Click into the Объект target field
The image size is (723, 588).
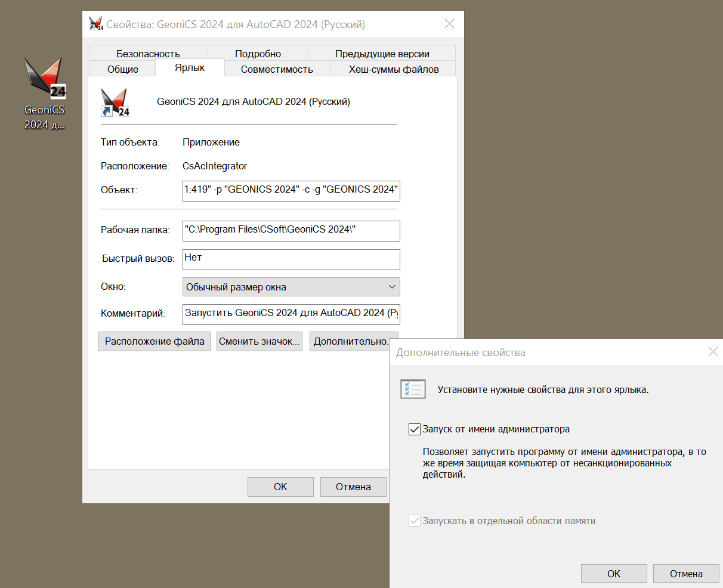(291, 190)
